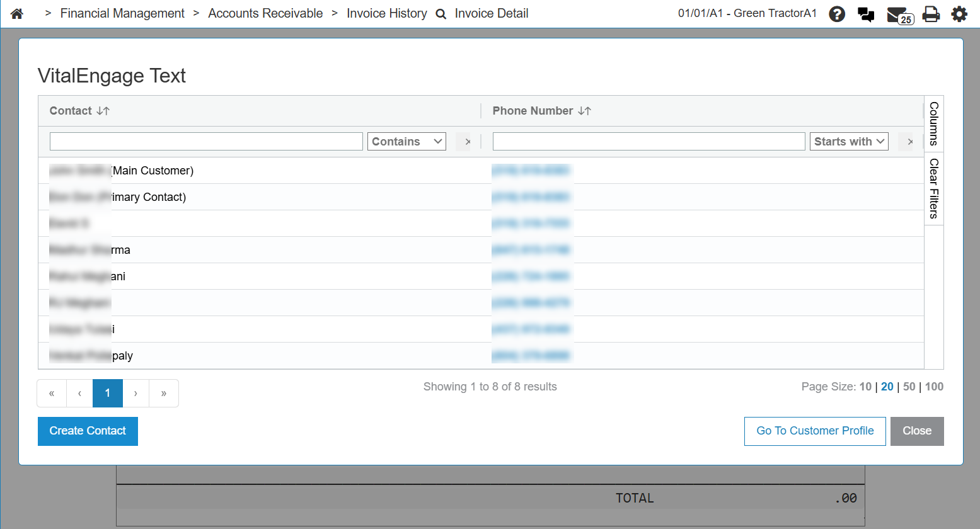Open the Columns side tab

[934, 123]
